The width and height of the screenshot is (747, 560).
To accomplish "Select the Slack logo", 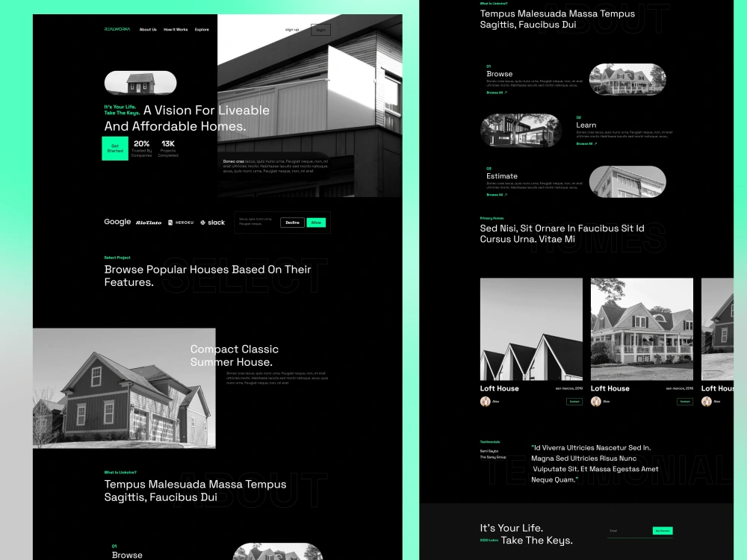I will pyautogui.click(x=211, y=222).
